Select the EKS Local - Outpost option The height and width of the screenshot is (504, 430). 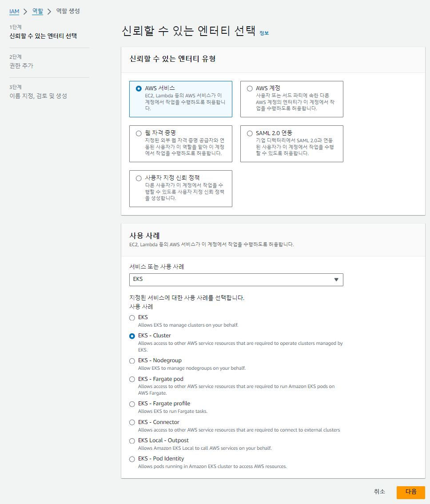click(132, 441)
